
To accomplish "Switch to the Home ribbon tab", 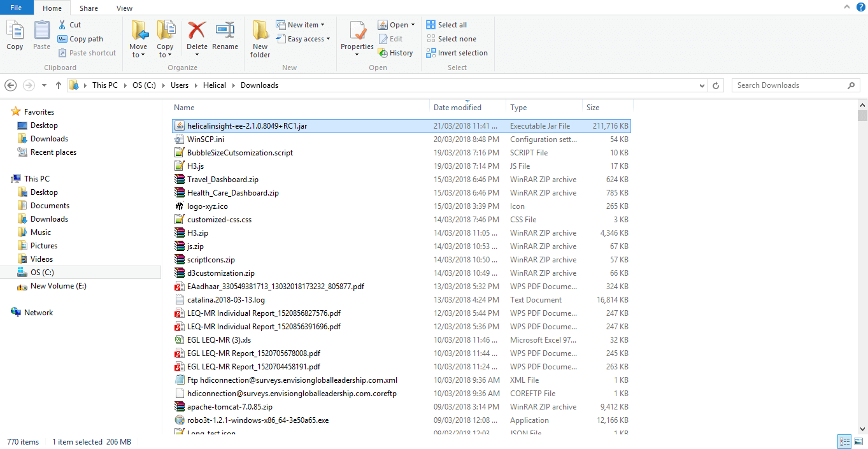I will pyautogui.click(x=52, y=8).
